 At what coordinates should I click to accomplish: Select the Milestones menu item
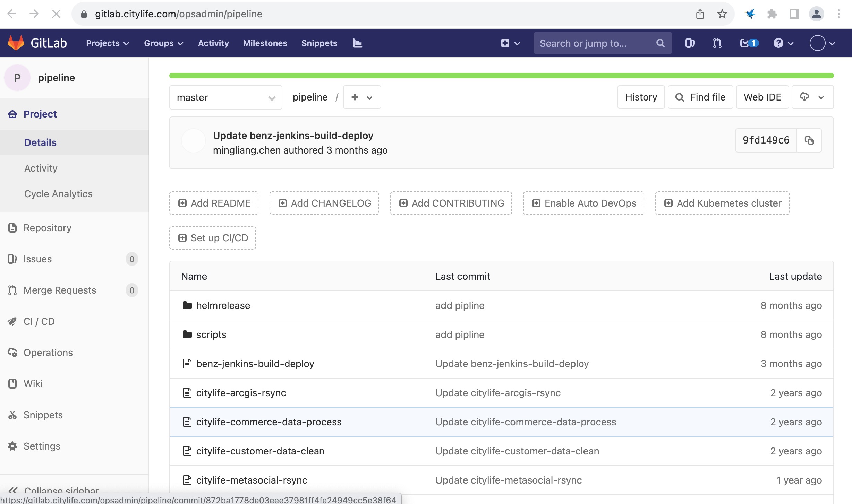tap(265, 43)
